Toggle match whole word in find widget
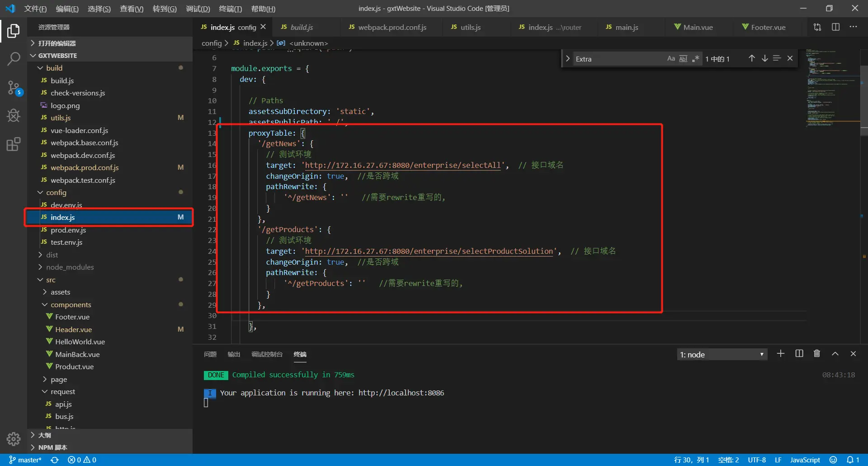868x466 pixels. tap(683, 59)
